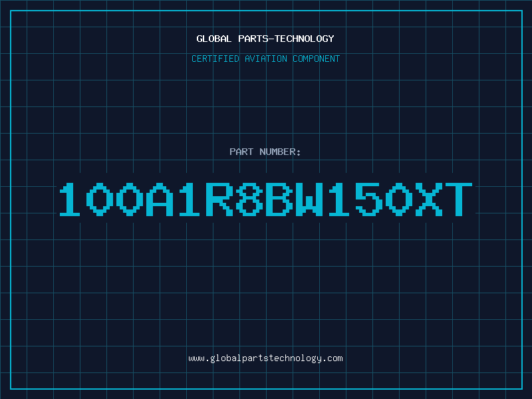Click the digit 8 in part number
Image resolution: width=532 pixels, height=399 pixels.
(249, 199)
